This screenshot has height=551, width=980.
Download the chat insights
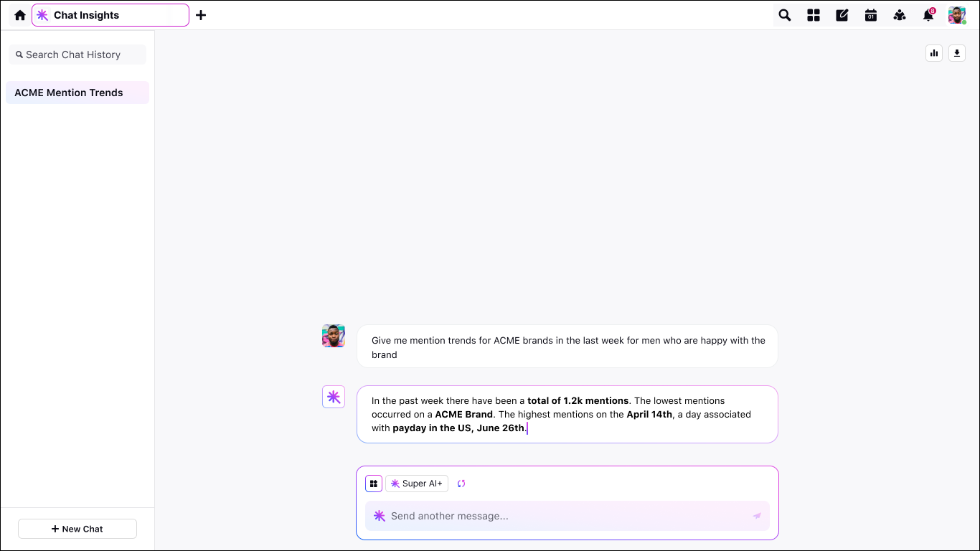(957, 53)
